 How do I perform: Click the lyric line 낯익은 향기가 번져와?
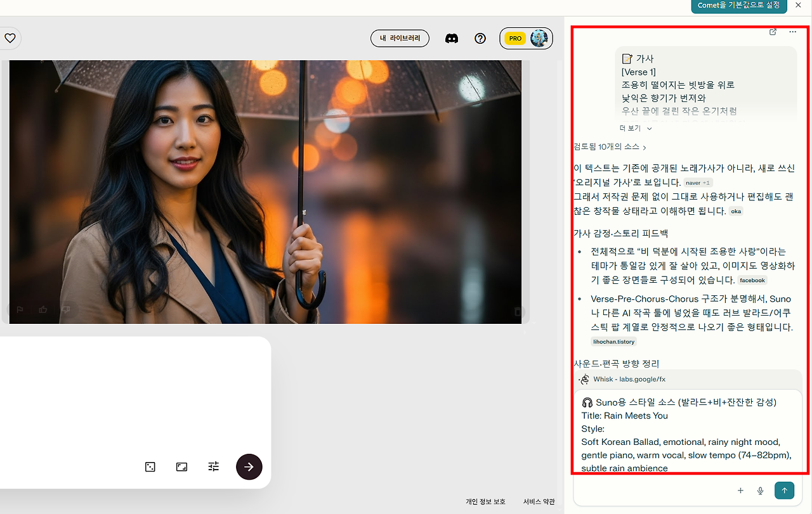(664, 98)
